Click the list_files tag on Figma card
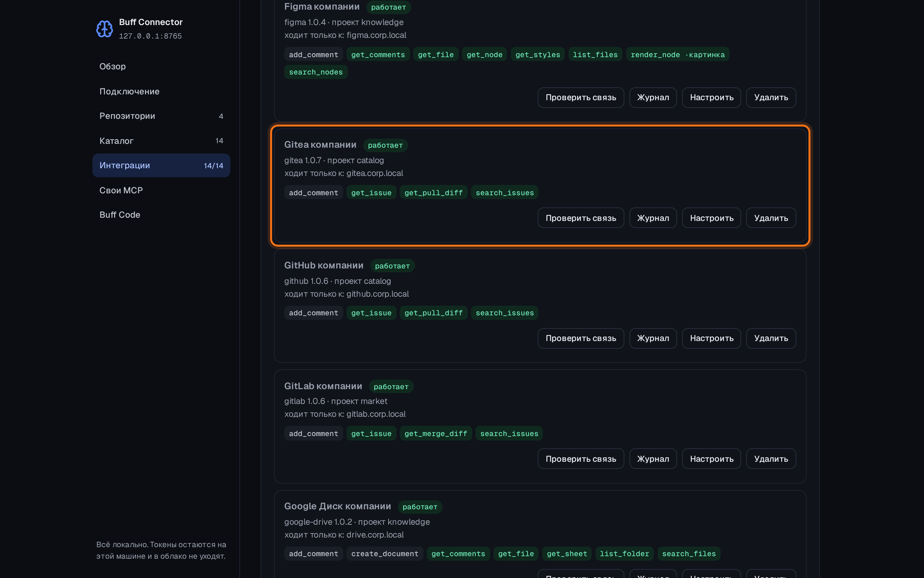The height and width of the screenshot is (578, 924). coord(595,55)
